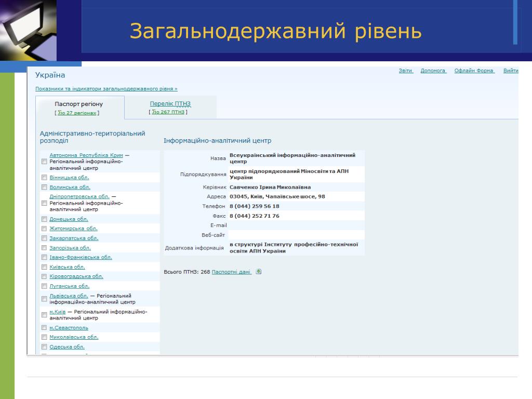The image size is (532, 399).
Task: Tick the Миколаївська обл. checkbox
Action: (44, 337)
